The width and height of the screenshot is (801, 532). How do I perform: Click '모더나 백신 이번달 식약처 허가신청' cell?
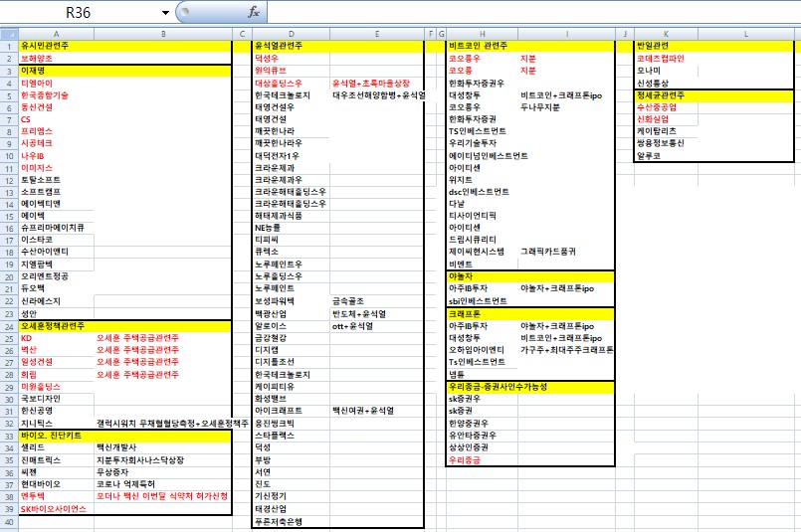coord(162,496)
